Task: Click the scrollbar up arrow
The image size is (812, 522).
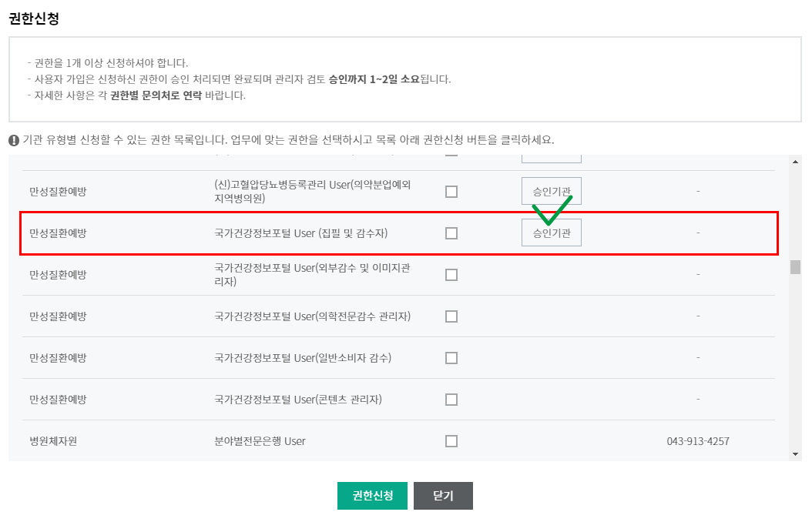Action: point(795,162)
